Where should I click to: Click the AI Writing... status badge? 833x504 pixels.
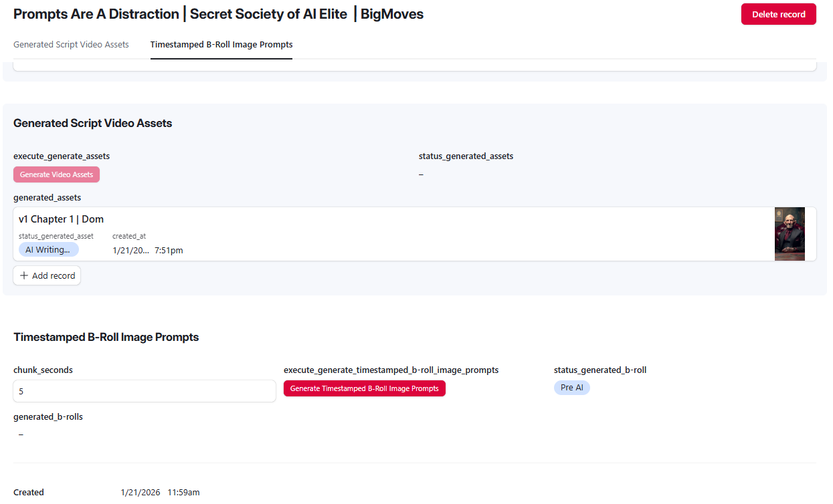click(x=48, y=249)
